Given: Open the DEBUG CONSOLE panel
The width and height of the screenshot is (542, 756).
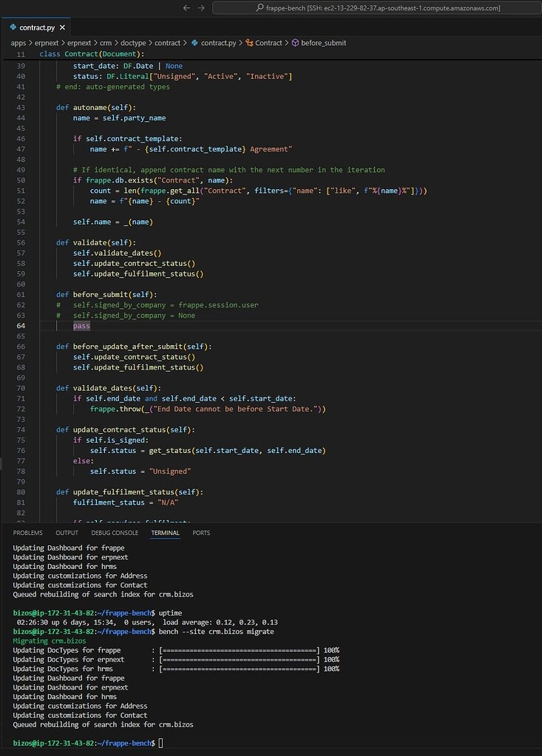Looking at the screenshot, I should coord(115,533).
